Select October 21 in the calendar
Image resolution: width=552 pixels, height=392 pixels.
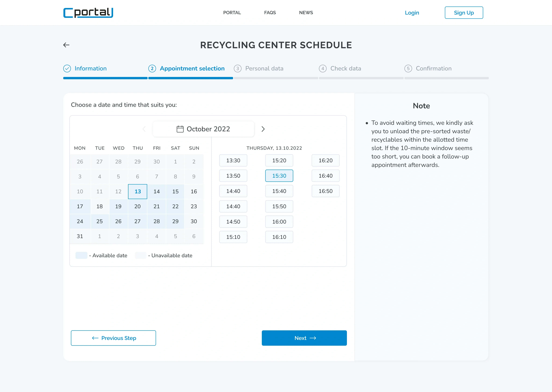(157, 206)
